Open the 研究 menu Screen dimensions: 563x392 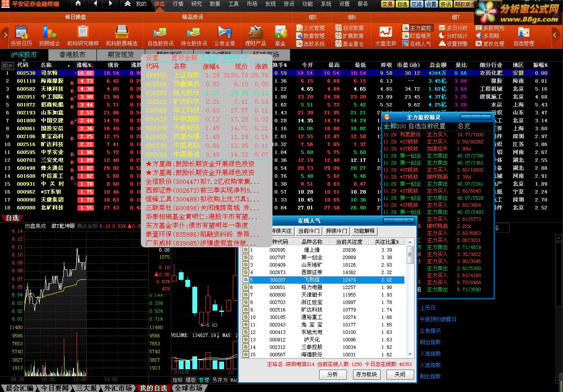196,4
